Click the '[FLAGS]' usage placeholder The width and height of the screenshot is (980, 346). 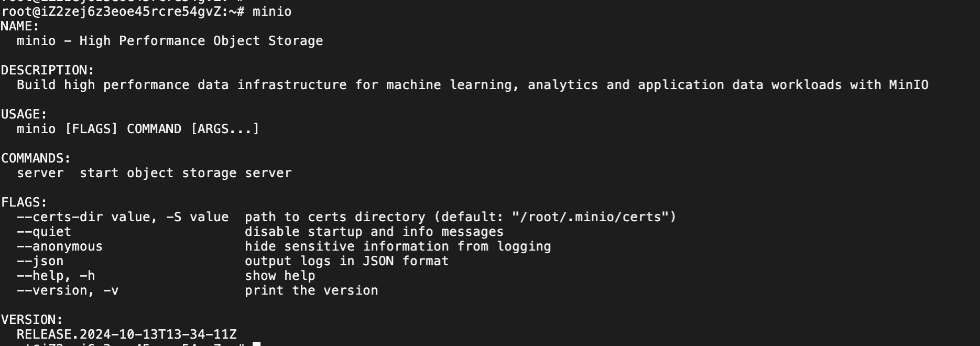point(91,129)
